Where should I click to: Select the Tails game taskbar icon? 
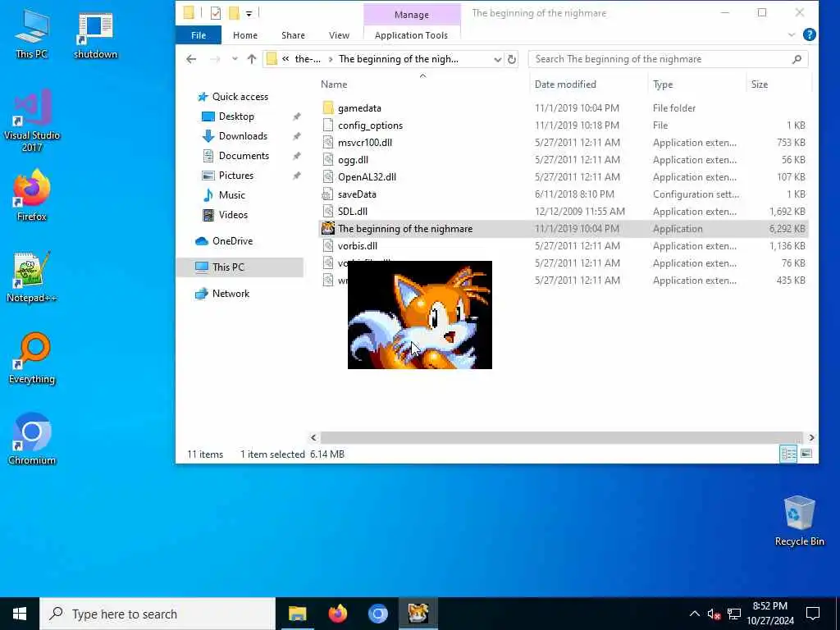pos(418,614)
